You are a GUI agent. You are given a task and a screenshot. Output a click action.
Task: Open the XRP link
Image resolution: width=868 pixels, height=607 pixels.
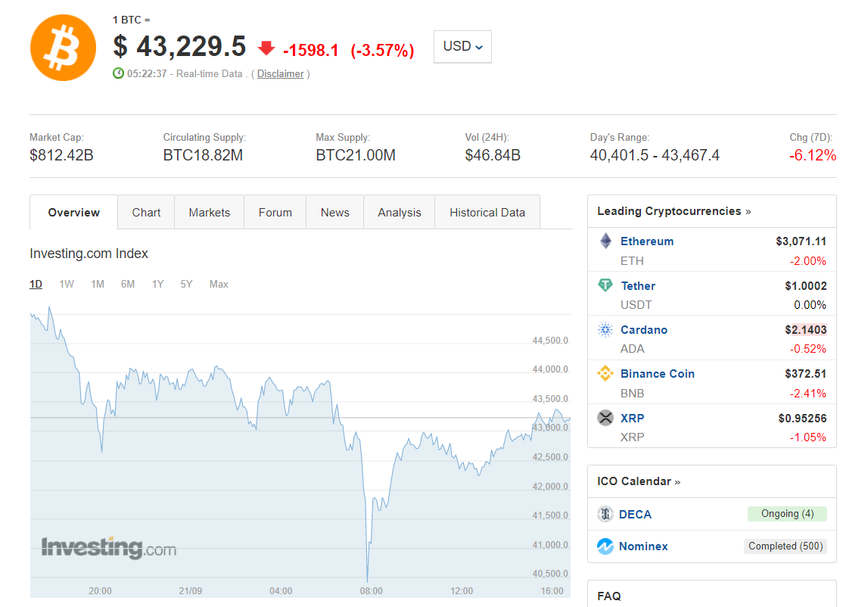click(x=632, y=418)
